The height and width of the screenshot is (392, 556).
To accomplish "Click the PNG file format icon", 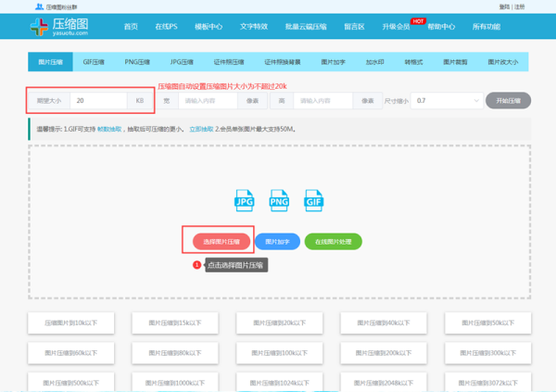I will (x=279, y=200).
